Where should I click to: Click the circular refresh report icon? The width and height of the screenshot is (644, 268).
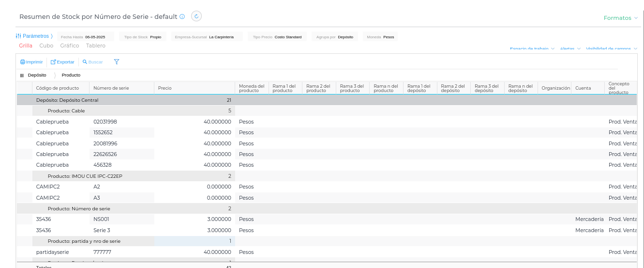196,16
